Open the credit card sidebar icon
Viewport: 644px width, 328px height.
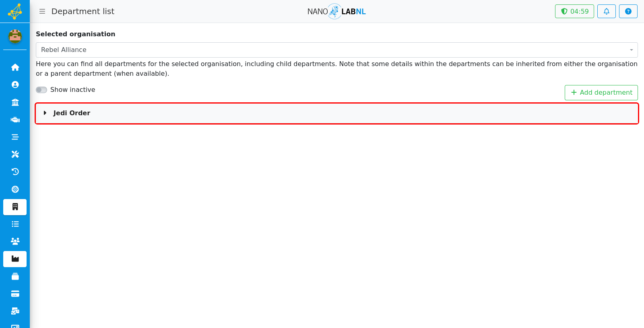coord(15,294)
